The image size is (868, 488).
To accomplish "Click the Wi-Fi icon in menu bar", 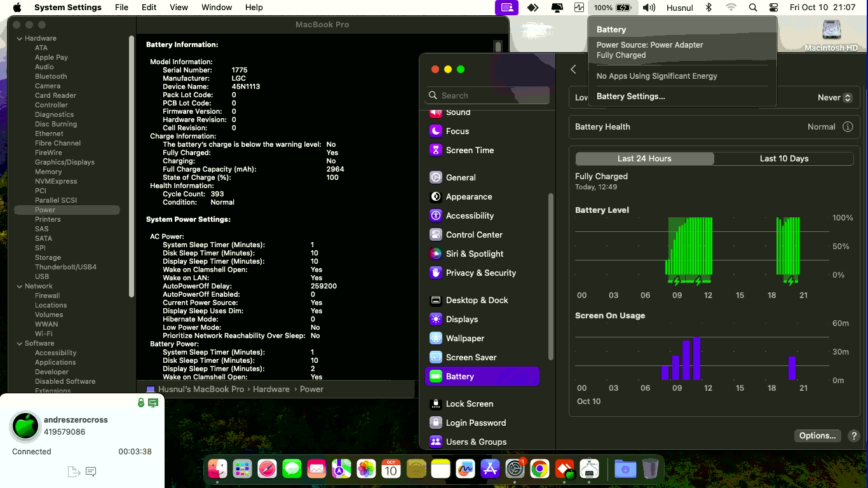I will pos(731,8).
